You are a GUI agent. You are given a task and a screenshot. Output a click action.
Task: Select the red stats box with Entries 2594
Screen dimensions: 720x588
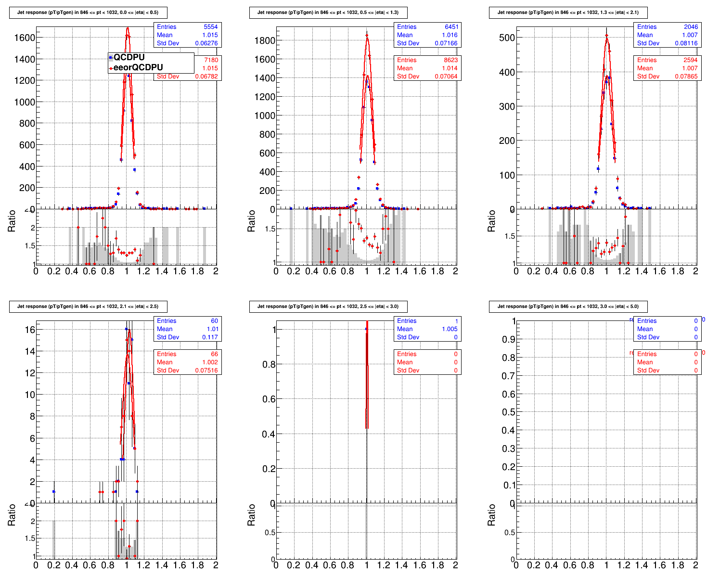(668, 68)
